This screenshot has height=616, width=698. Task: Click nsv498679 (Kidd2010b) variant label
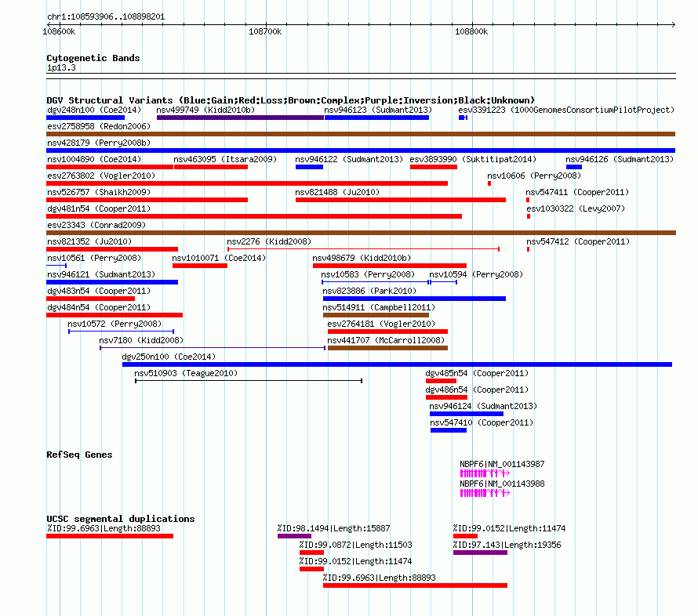pyautogui.click(x=362, y=258)
